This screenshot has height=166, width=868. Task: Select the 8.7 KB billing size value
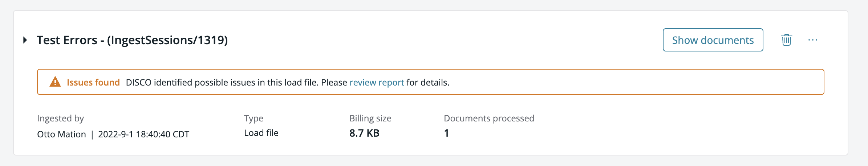[364, 133]
